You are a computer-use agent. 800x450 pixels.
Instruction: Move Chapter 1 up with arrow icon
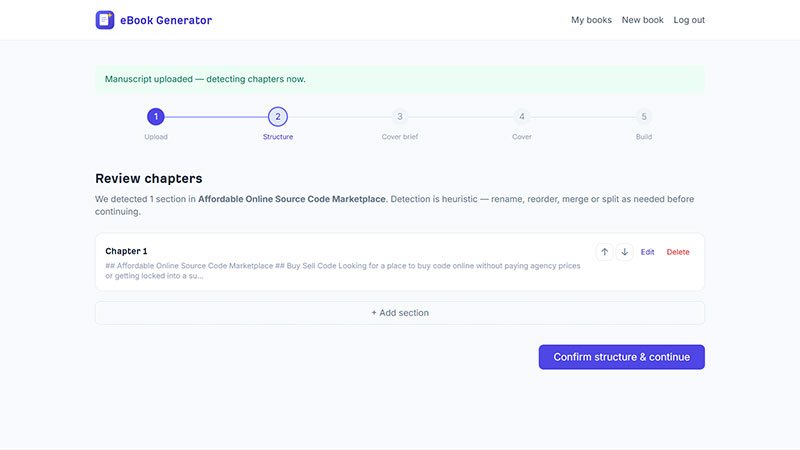point(605,252)
